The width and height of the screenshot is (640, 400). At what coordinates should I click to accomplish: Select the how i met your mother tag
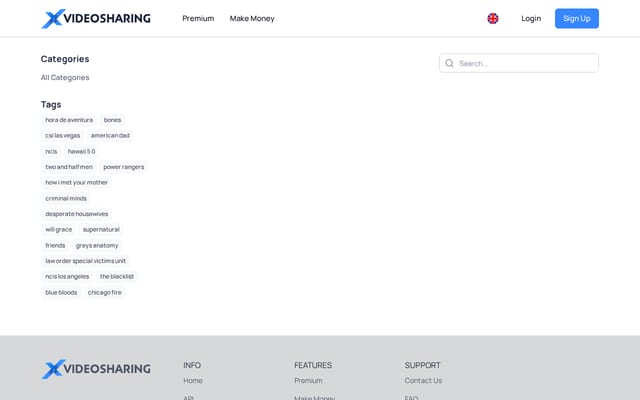tap(76, 182)
